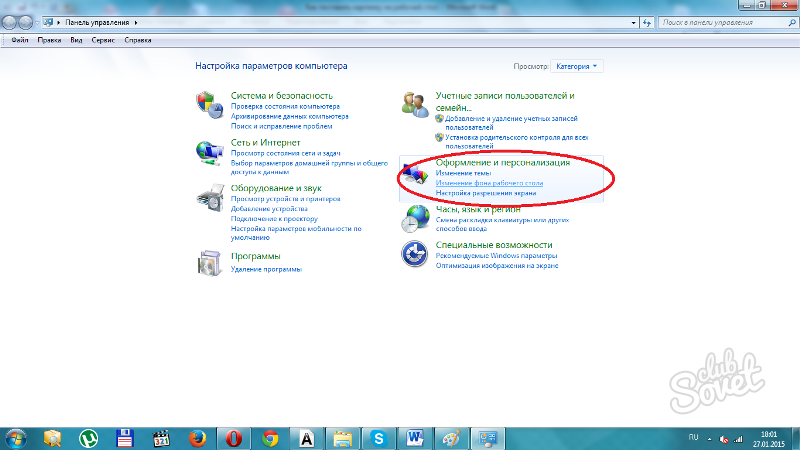The image size is (800, 450).
Task: Expand breadcrumb arrow after Панель управления
Action: (134, 20)
